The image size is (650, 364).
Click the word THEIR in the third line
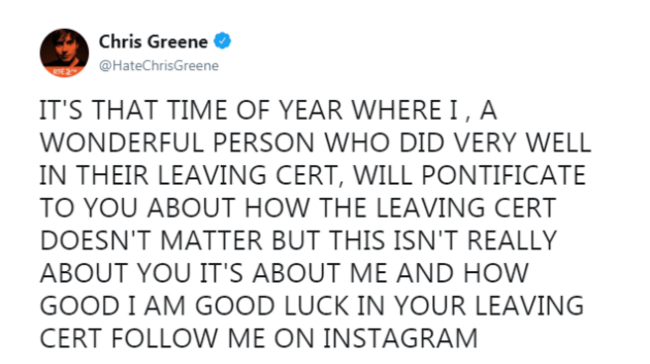(112, 175)
